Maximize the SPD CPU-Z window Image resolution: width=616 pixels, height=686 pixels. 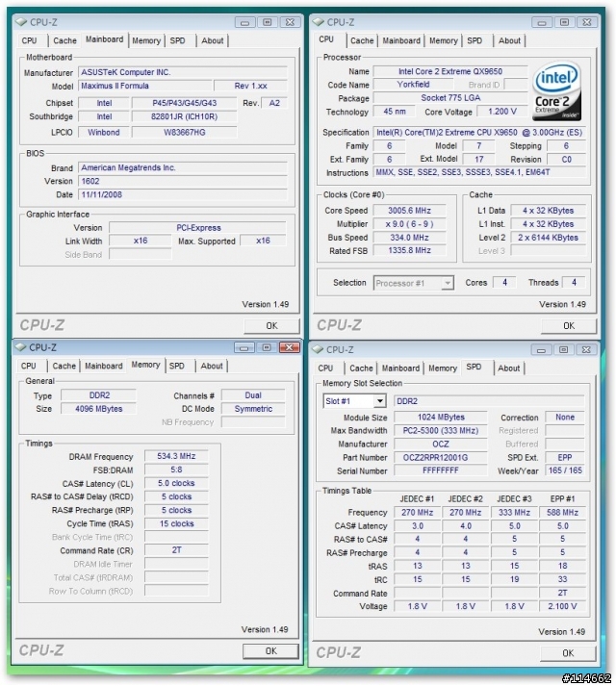563,350
